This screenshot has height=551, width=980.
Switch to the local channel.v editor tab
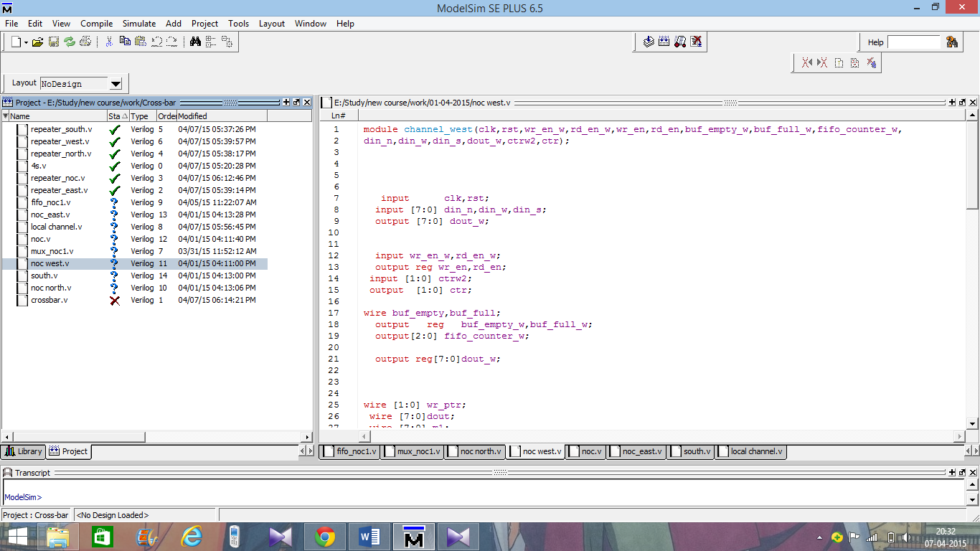coord(750,451)
